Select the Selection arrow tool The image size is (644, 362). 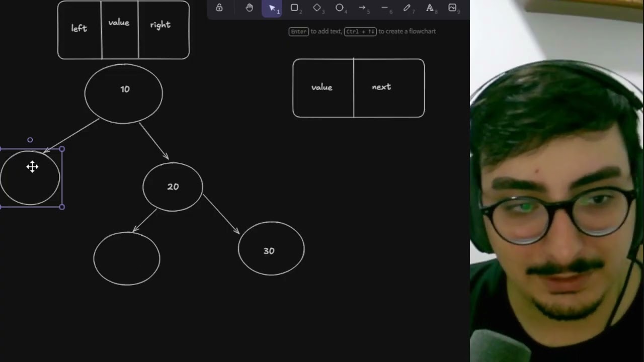pyautogui.click(x=272, y=8)
